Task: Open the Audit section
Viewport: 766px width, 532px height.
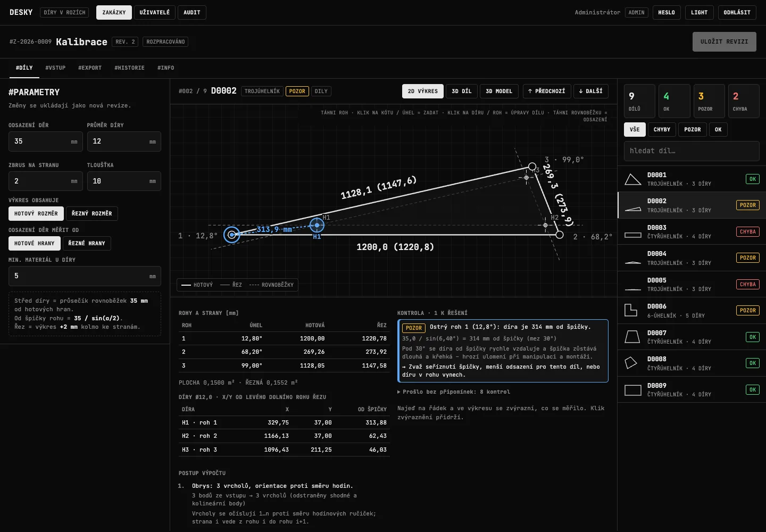Action: pos(192,12)
